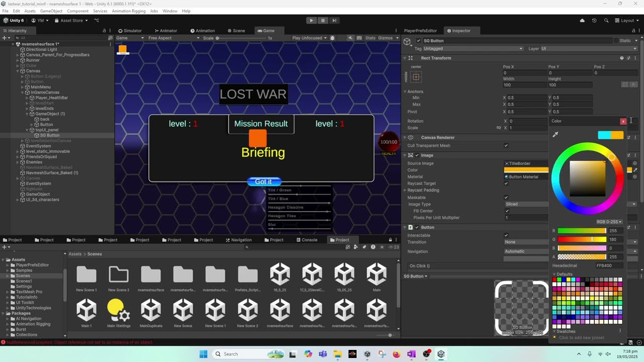Open the anchor presets box in Rect Transform
This screenshot has height=362, width=644.
(416, 77)
